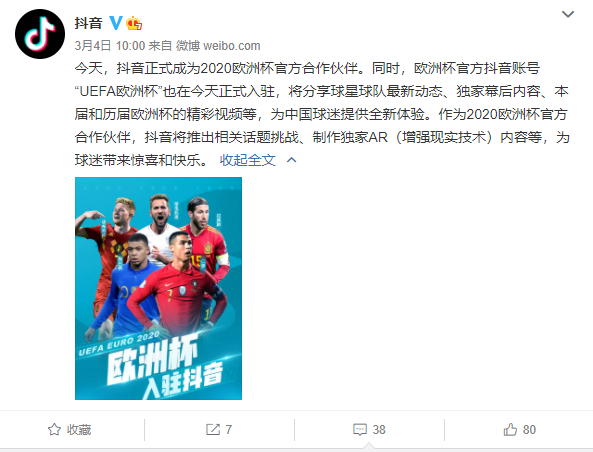This screenshot has width=593, height=452.
Task: Click the thumbs-up like icon
Action: point(510,429)
